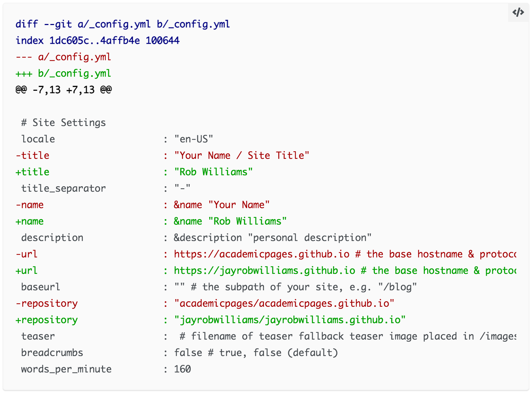The width and height of the screenshot is (532, 393).
Task: Click the removed "Your Name / Site Title" text
Action: tap(242, 156)
